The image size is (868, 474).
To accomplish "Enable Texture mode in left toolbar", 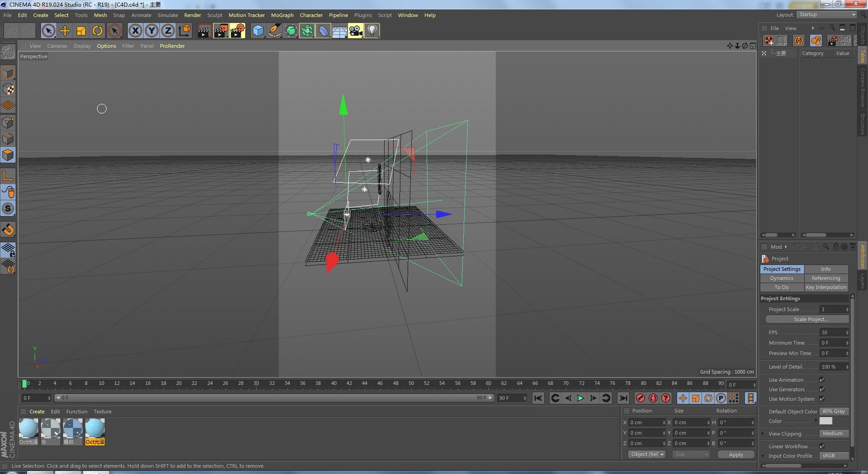I will coord(8,90).
